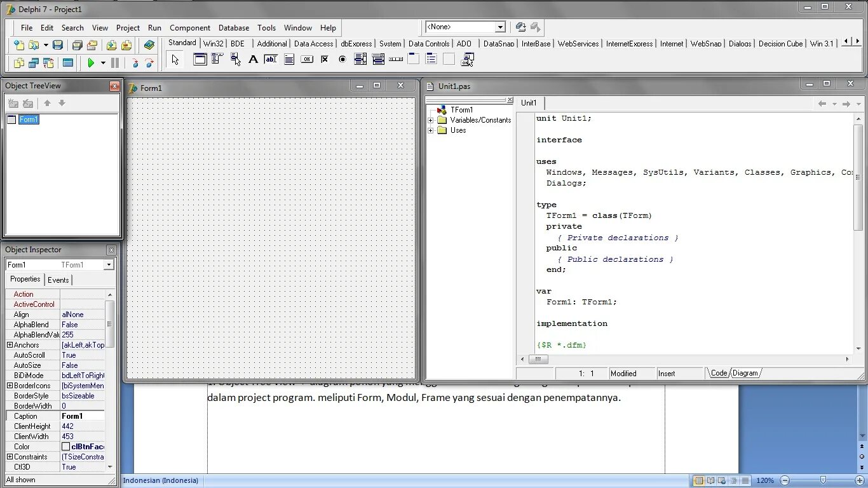Pick the Edit component icon
The width and height of the screenshot is (868, 488).
(x=271, y=59)
